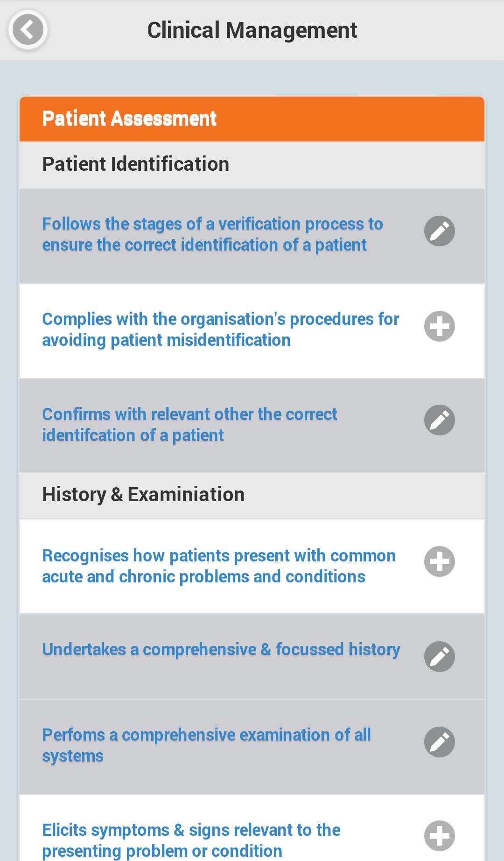Add entry for 'Recognises how patients present'
This screenshot has height=861, width=504.
[x=439, y=561]
